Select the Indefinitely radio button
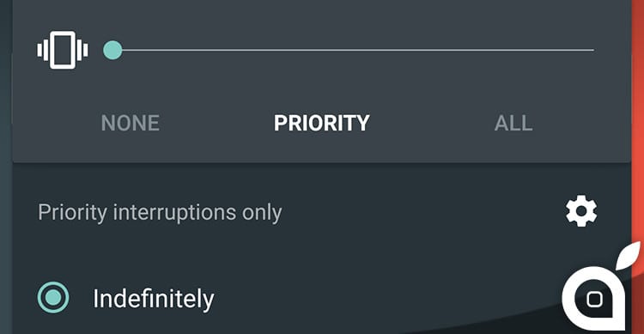Viewport: 644px width, 334px height. (x=53, y=297)
